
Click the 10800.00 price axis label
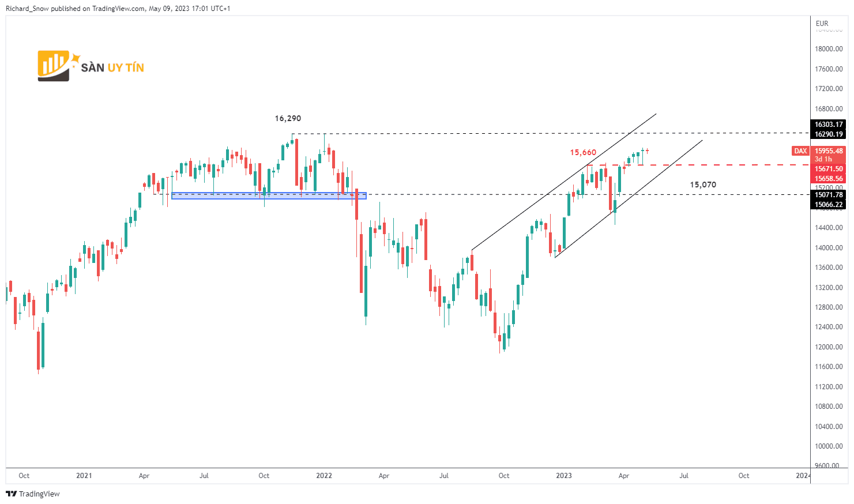pos(829,407)
